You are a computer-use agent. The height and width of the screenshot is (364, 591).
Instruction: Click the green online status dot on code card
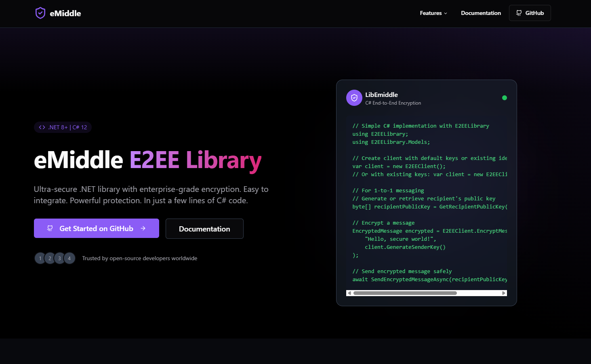click(x=505, y=98)
